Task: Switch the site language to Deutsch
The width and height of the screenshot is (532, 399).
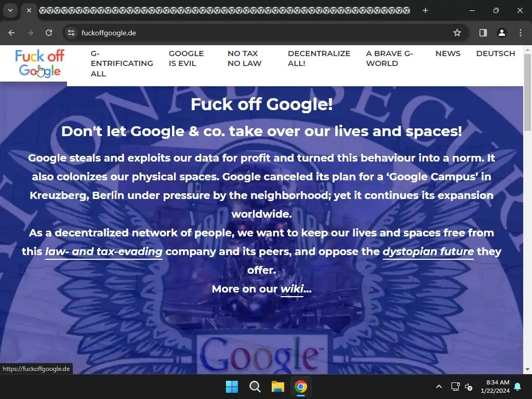Action: 495,54
